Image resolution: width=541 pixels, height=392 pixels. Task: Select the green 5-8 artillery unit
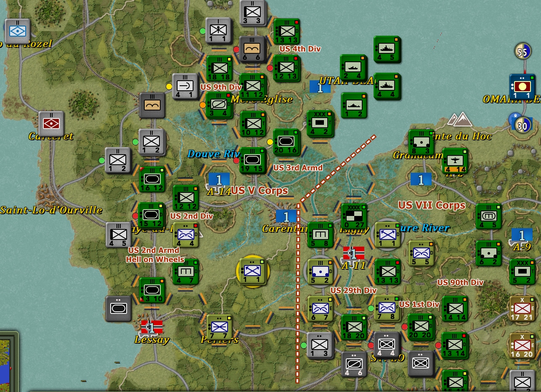tap(320, 235)
